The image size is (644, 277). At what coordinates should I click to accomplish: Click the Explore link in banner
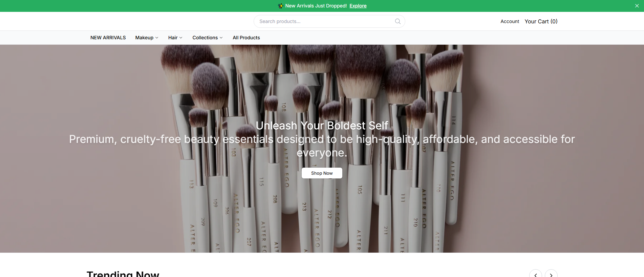358,6
